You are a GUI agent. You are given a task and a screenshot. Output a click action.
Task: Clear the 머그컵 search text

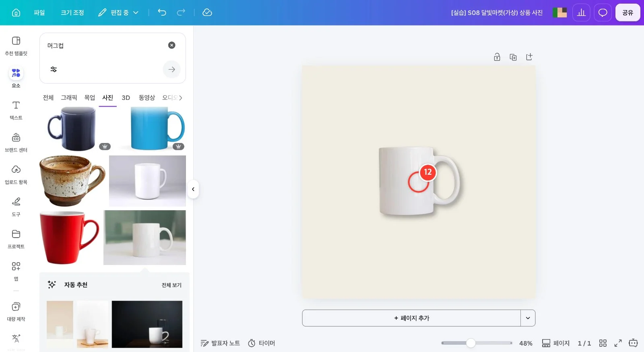172,45
